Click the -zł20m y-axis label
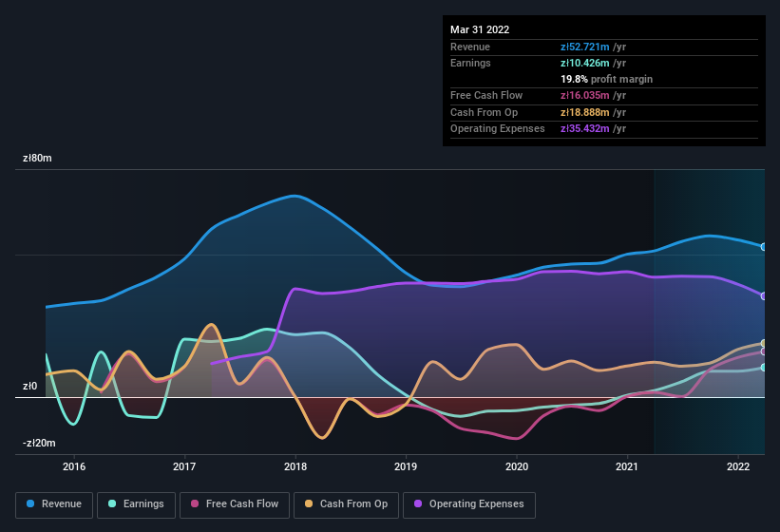The width and height of the screenshot is (780, 532). 39,443
